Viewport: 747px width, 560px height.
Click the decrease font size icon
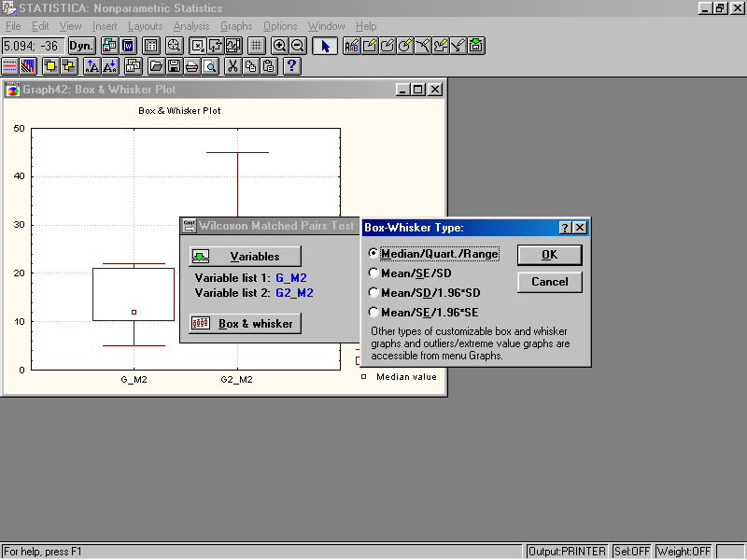109,66
